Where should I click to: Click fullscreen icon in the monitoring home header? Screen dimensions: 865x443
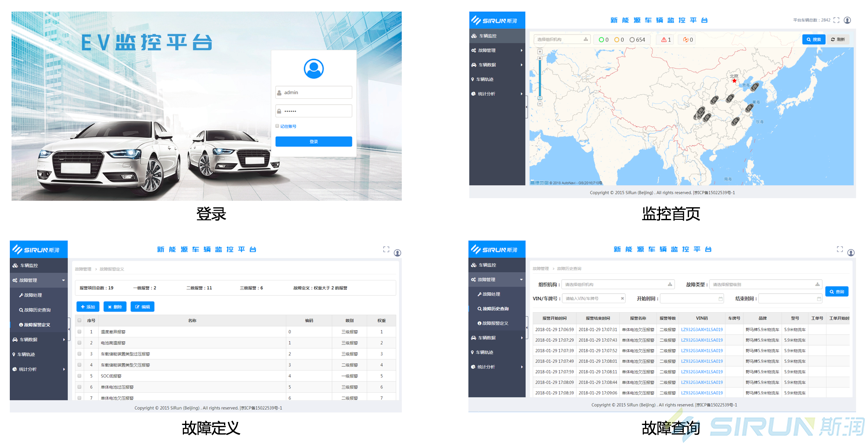837,20
